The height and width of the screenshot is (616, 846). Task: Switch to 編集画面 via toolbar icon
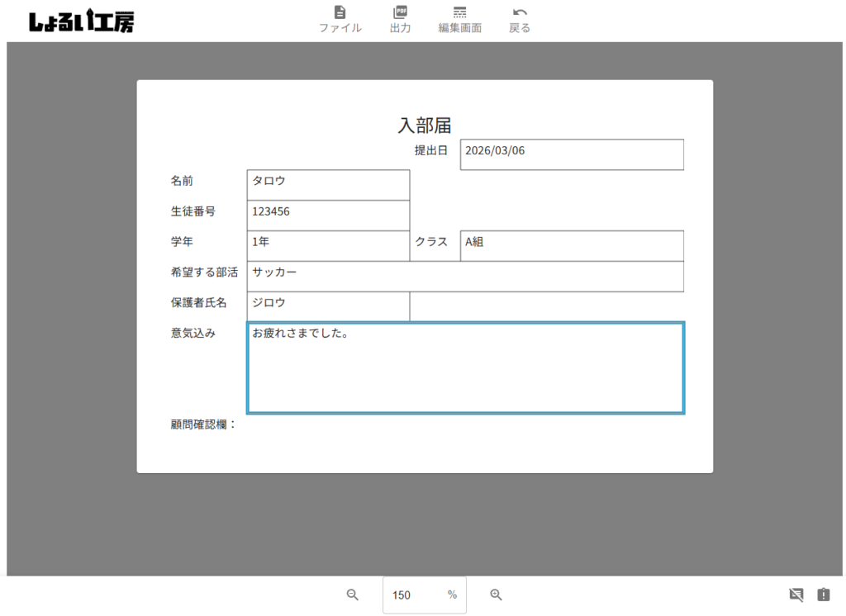pyautogui.click(x=459, y=12)
